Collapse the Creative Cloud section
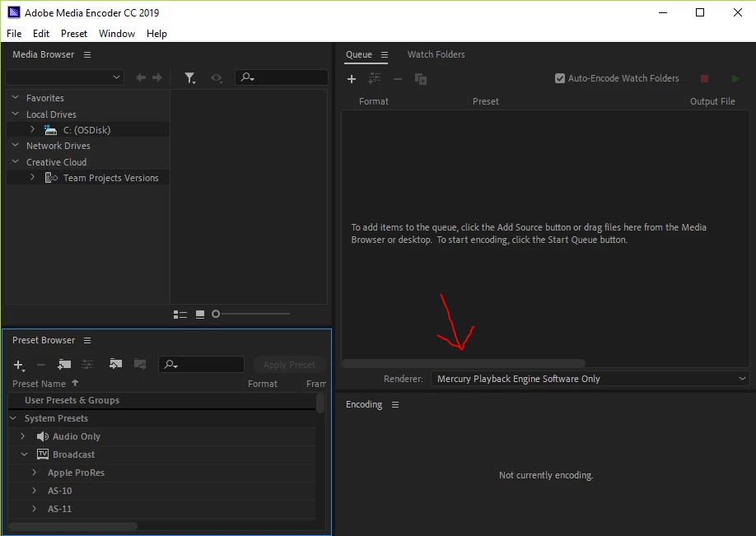Viewport: 756px width, 536px height. click(x=16, y=161)
